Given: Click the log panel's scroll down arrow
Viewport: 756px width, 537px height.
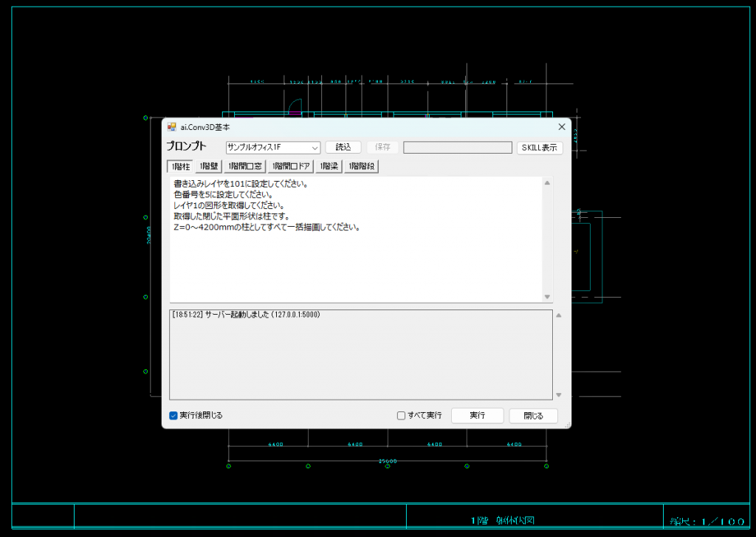Looking at the screenshot, I should [559, 394].
